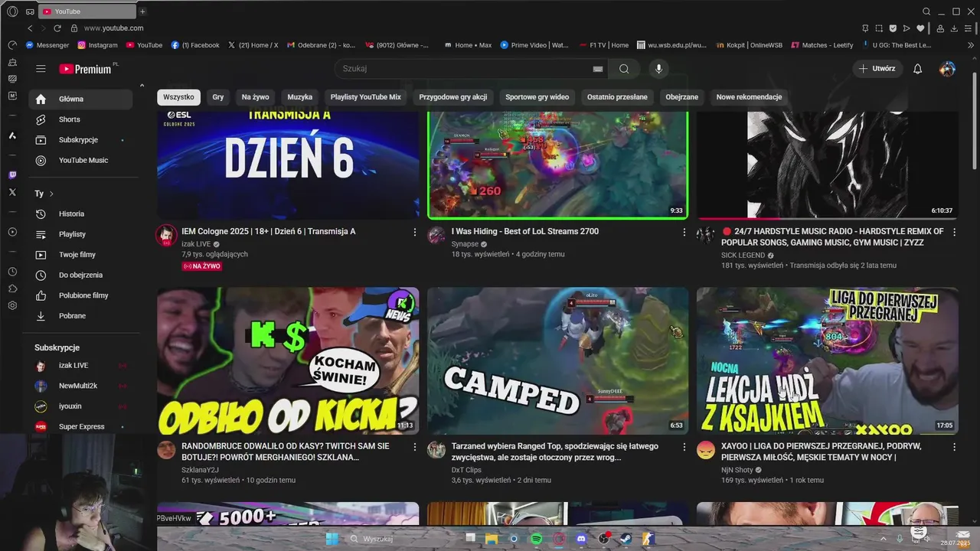Select Przygodowe gry akcji chip
Viewport: 980px width, 551px height.
pos(453,97)
